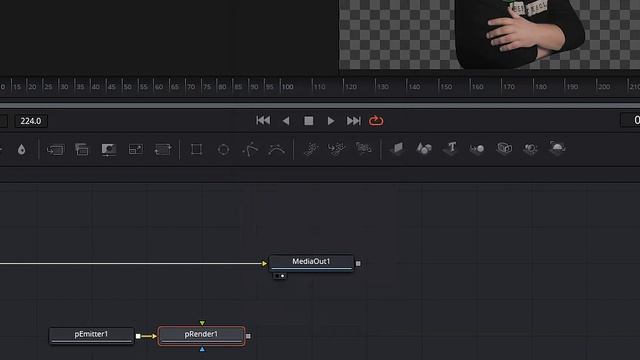Click frame 50 on the time ruler
The height and width of the screenshot is (360, 640).
(127, 87)
